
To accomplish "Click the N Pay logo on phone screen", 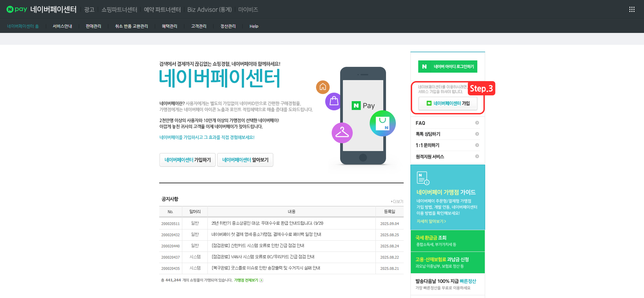I will [363, 106].
